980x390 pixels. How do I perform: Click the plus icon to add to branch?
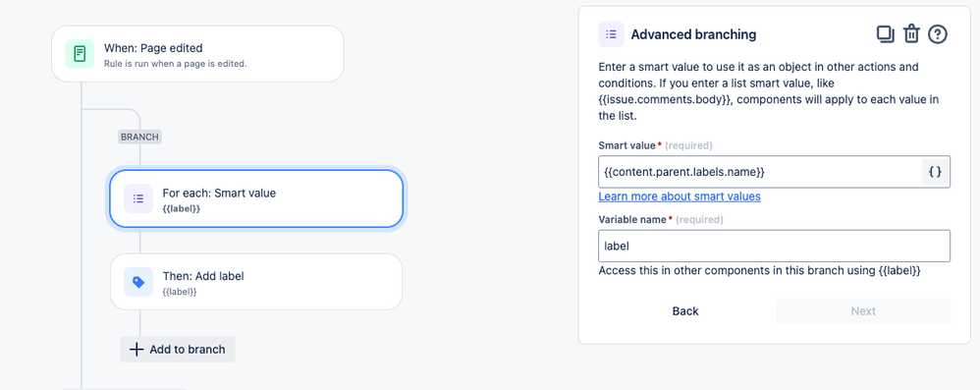[136, 350]
